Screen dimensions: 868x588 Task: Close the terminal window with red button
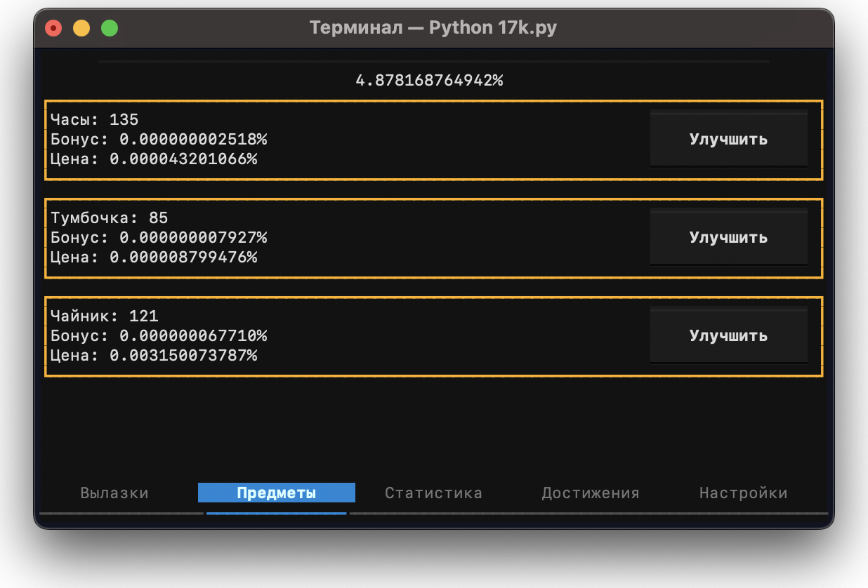(x=53, y=28)
